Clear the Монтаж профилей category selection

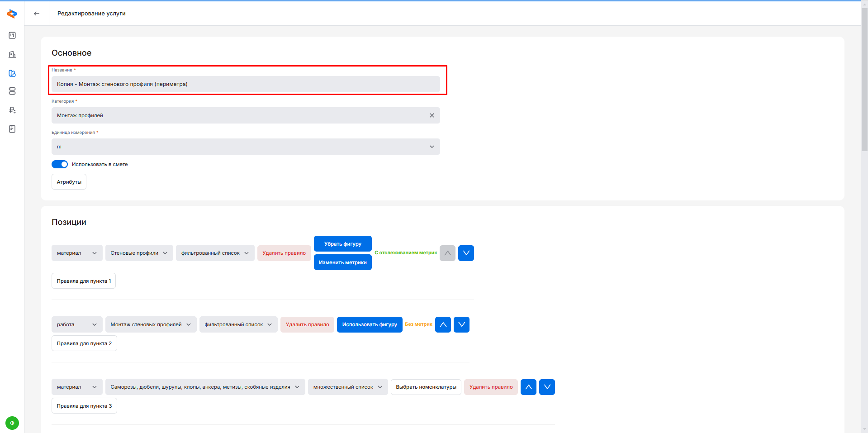(x=432, y=115)
